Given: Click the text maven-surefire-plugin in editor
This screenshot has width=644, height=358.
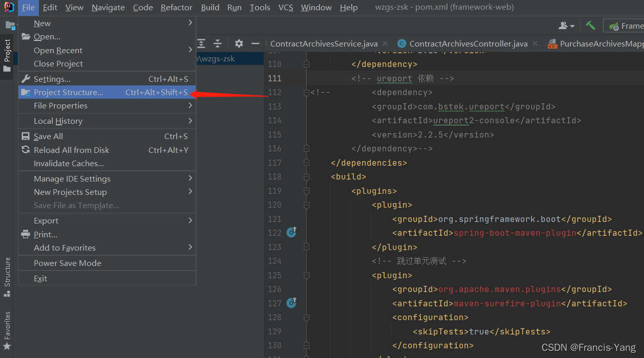Looking at the screenshot, I should coord(507,303).
